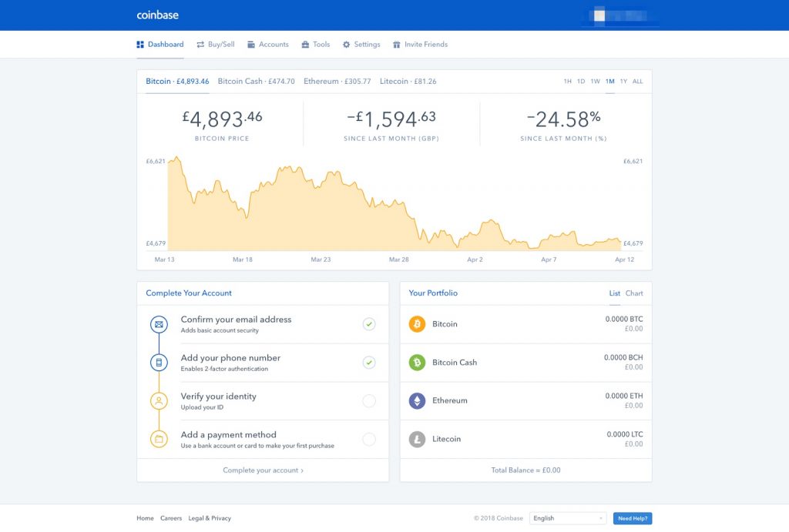Click the checkmark for Add your phone number
Viewport: 789px width, 532px height.
(369, 363)
